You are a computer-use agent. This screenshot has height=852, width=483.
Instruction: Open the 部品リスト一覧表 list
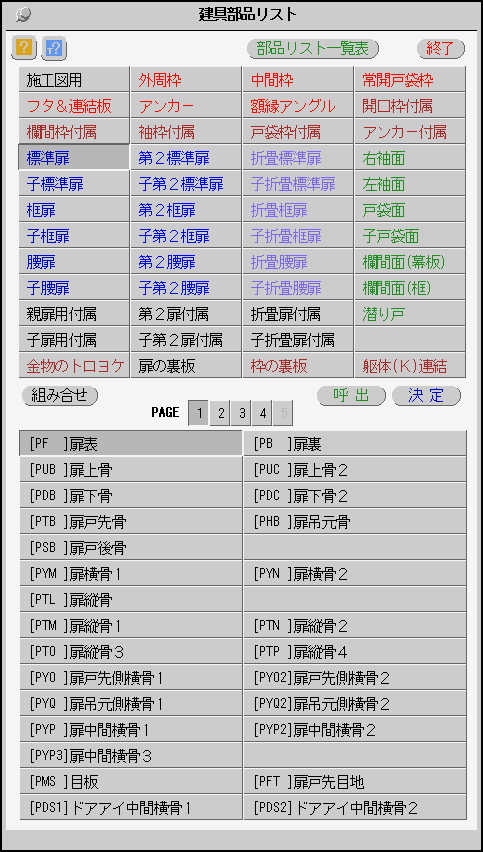312,48
